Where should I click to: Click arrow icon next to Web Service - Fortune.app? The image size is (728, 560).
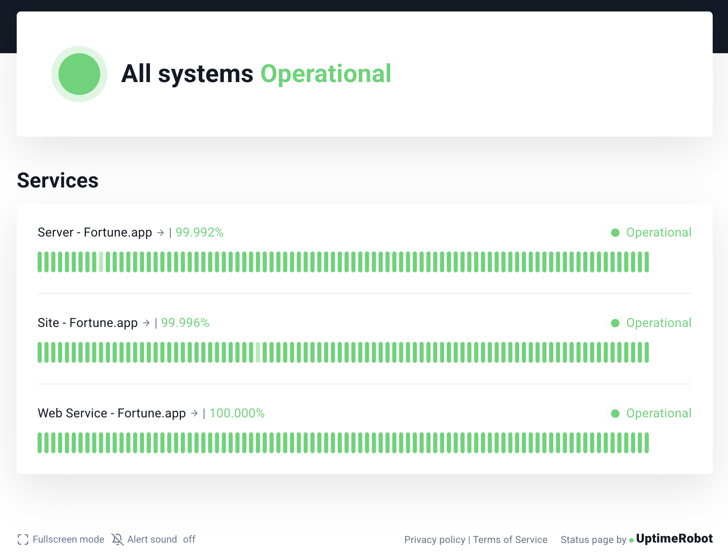click(x=194, y=413)
